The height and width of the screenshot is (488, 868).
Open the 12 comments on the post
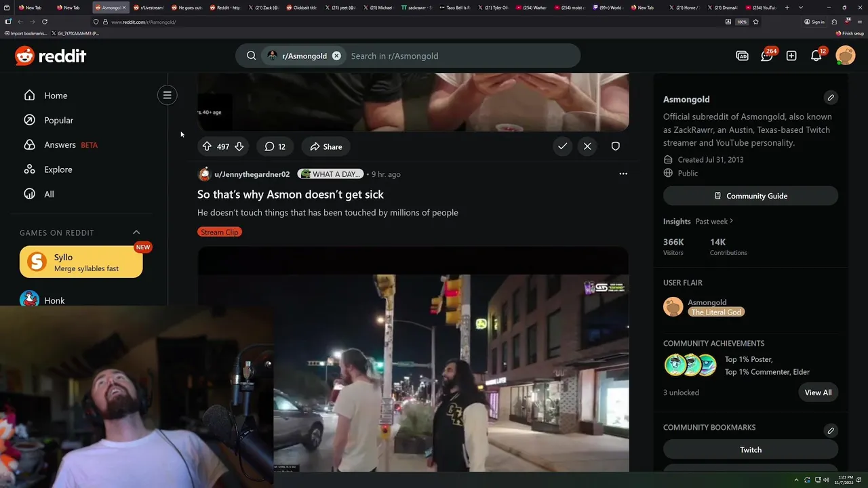pos(275,146)
